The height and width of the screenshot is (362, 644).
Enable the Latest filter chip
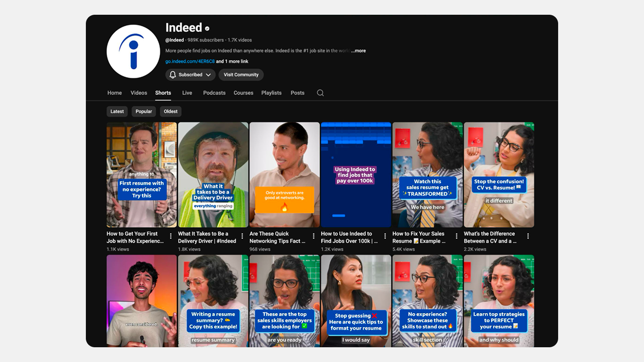pos(117,111)
